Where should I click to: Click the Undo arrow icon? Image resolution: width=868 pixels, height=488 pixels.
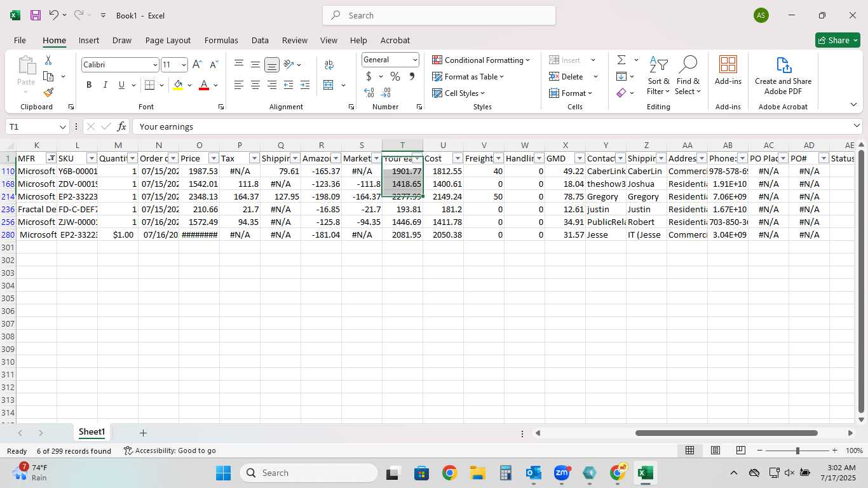coord(53,15)
